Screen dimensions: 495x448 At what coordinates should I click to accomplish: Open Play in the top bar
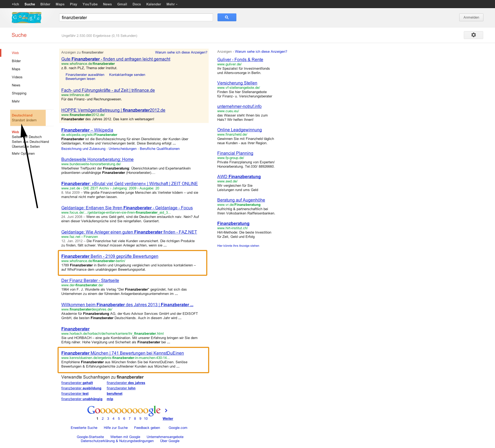click(73, 4)
